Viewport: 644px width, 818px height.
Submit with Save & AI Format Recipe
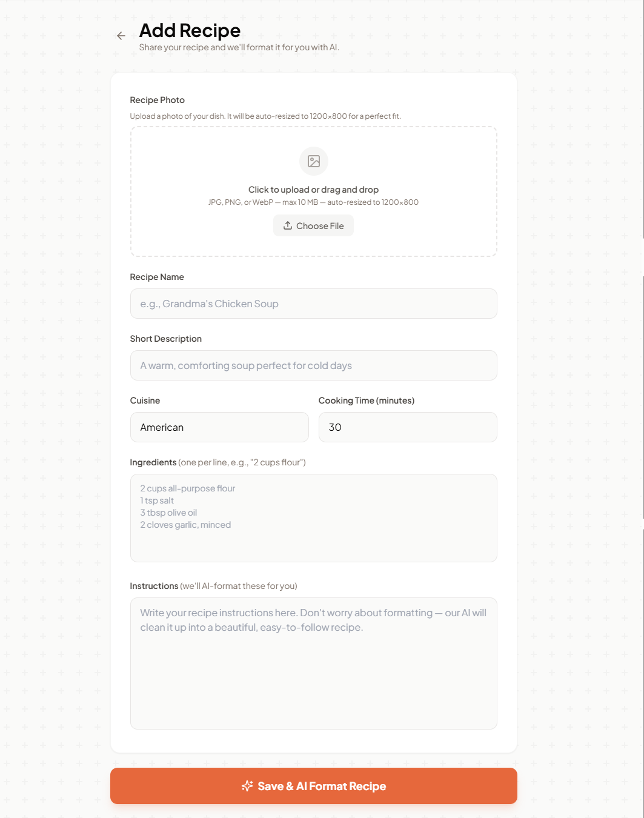pyautogui.click(x=321, y=786)
